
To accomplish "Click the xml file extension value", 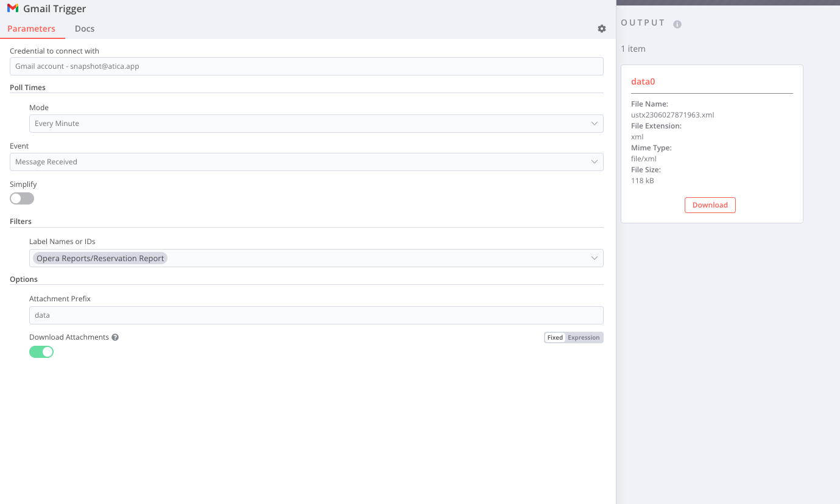I will [x=637, y=137].
